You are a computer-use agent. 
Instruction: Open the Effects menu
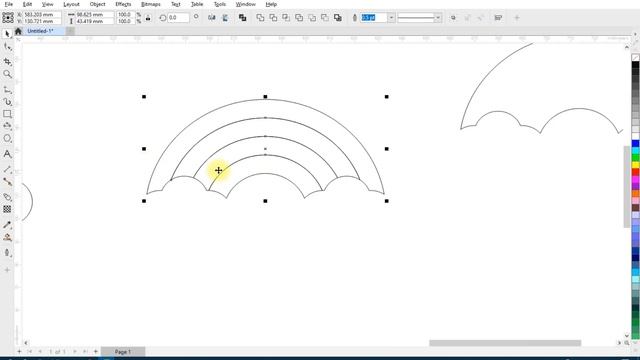coord(123,4)
